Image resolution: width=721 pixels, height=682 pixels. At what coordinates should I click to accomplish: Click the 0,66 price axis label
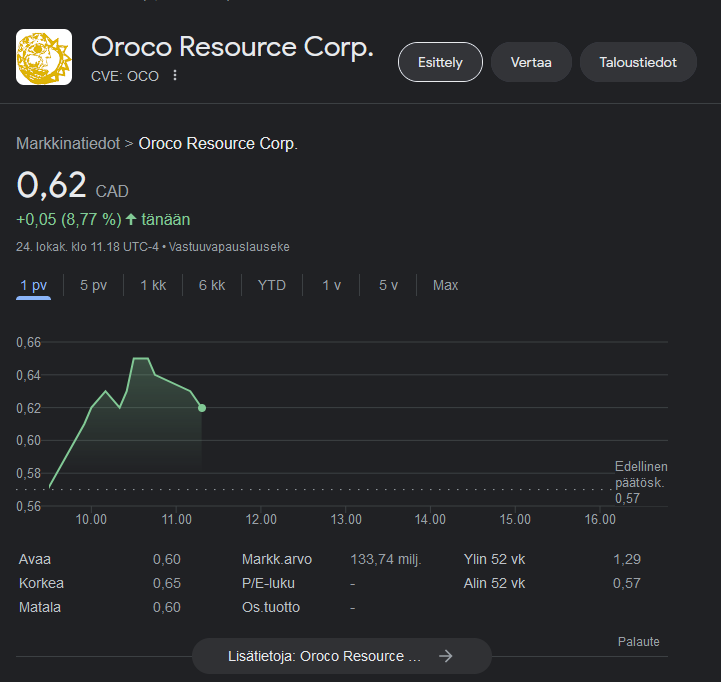(x=29, y=342)
